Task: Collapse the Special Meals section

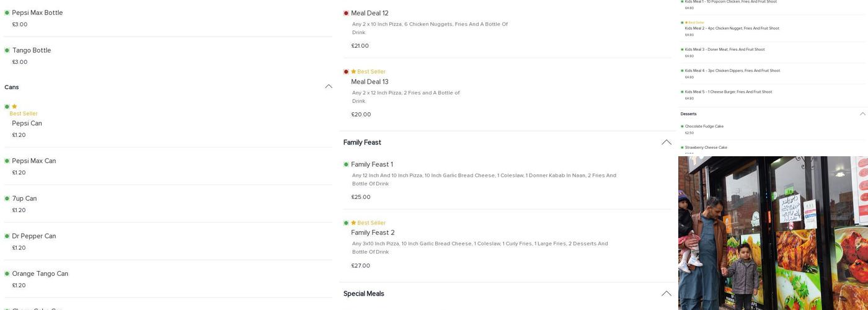Action: 666,294
